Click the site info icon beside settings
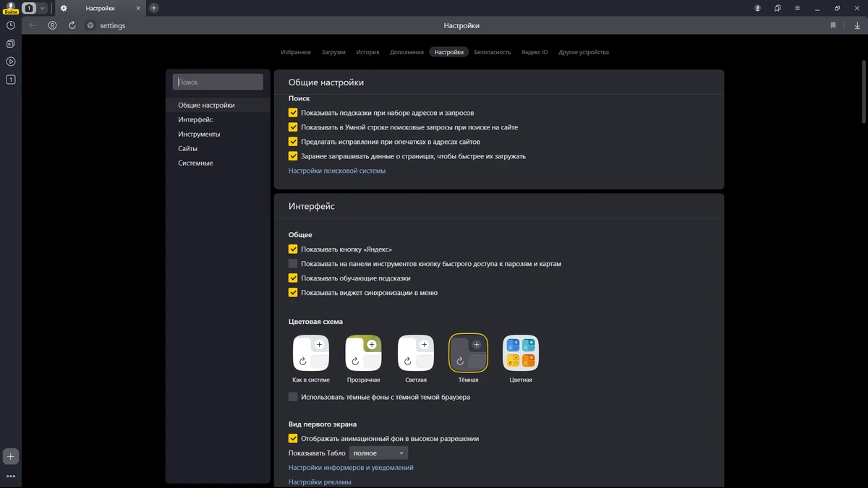Viewport: 868px width, 488px height. click(x=90, y=25)
